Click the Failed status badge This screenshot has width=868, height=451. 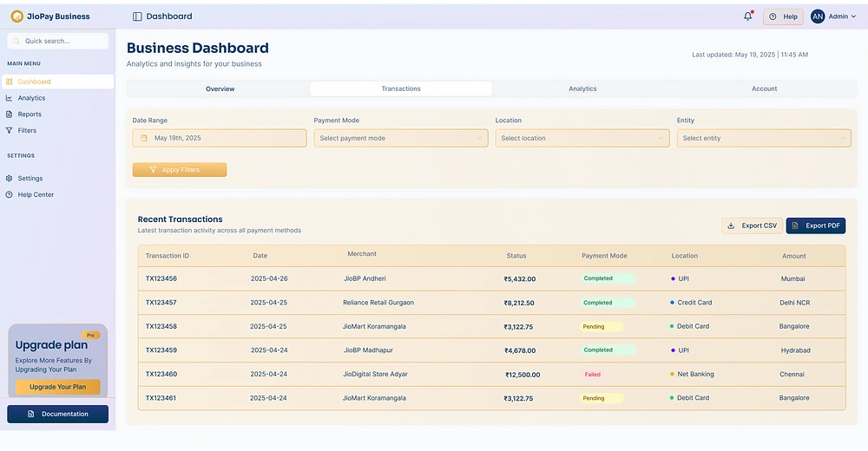tap(593, 375)
